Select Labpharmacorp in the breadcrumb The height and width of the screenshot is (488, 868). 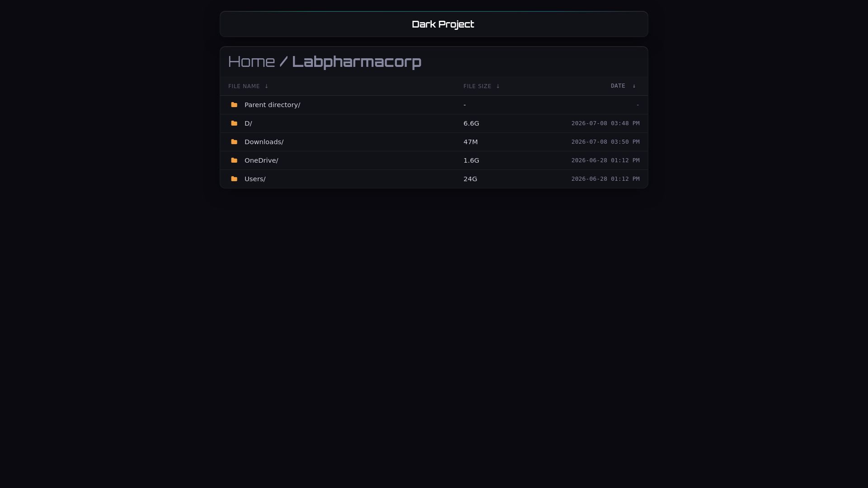coord(357,62)
